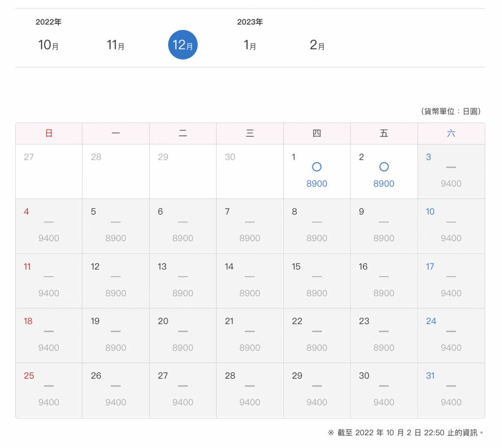The height and width of the screenshot is (448, 502).
Task: Switch to the 2月 month tab
Action: coord(317,45)
